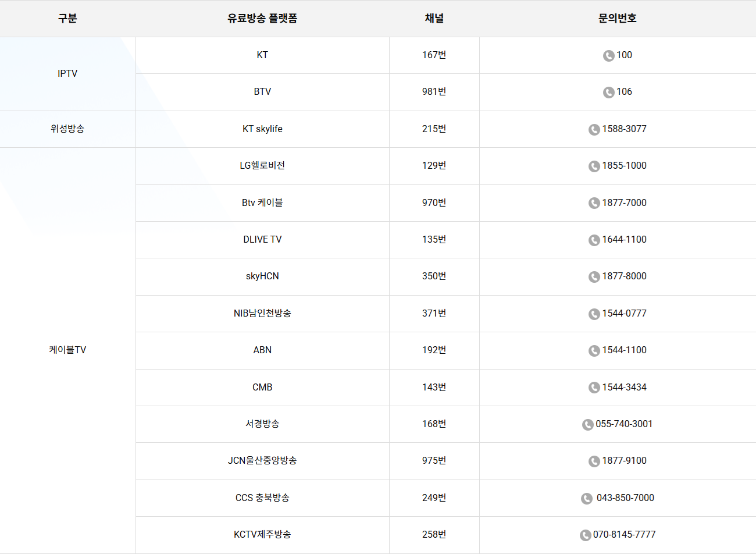The image size is (756, 554).
Task: Select the DLIVE TV platform cell
Action: (x=262, y=240)
